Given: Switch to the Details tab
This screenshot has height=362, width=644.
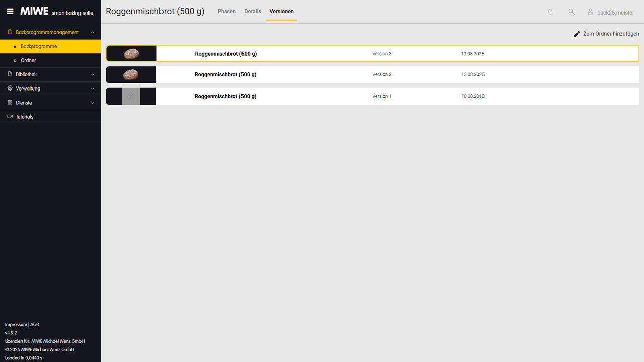Looking at the screenshot, I should 253,11.
